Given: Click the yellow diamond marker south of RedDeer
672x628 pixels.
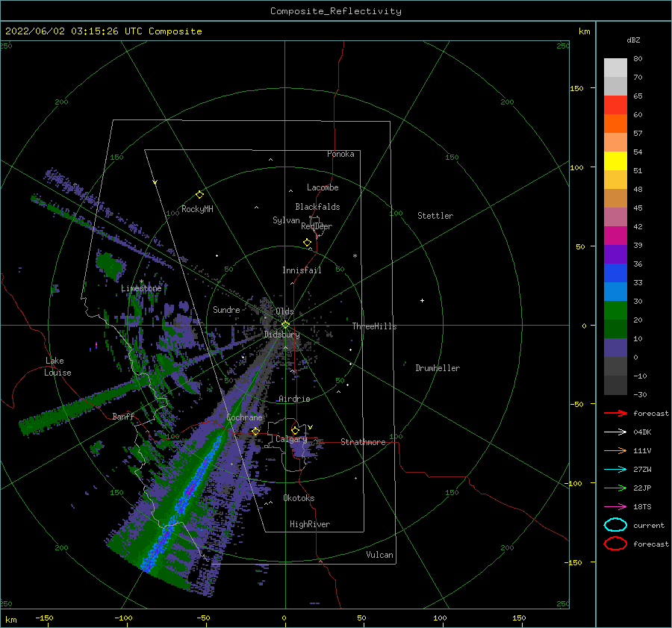Looking at the screenshot, I should pos(307,243).
